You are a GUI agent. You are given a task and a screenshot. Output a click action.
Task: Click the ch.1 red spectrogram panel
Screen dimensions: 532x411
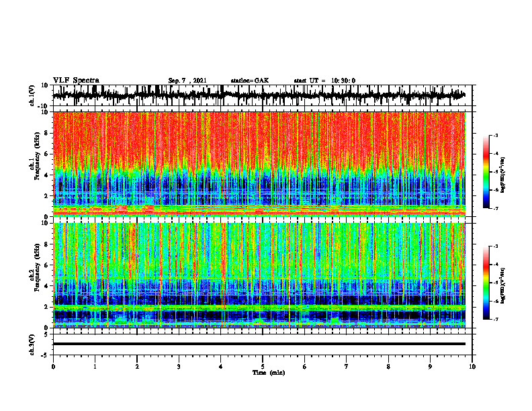[x=259, y=164]
